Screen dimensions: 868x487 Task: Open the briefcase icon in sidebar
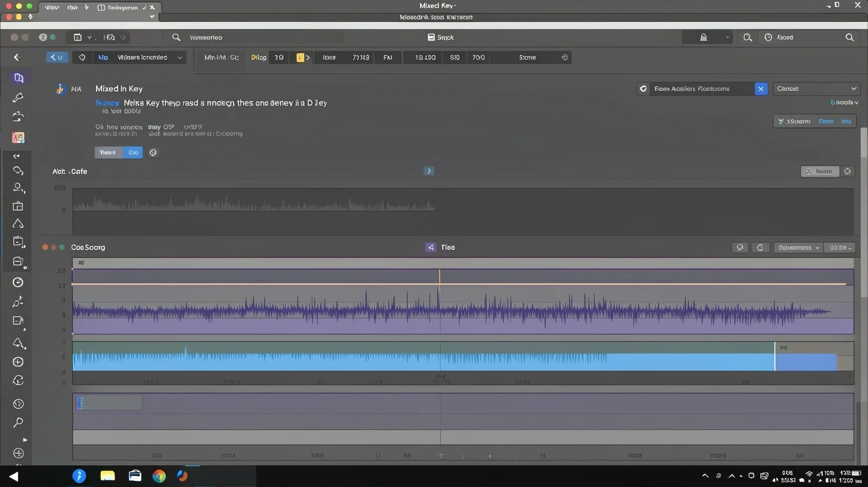coord(18,206)
